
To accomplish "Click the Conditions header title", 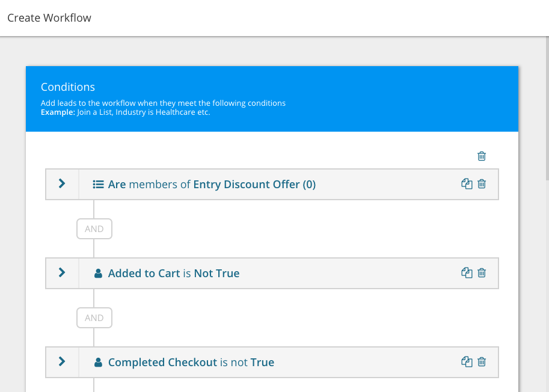I will (x=67, y=87).
